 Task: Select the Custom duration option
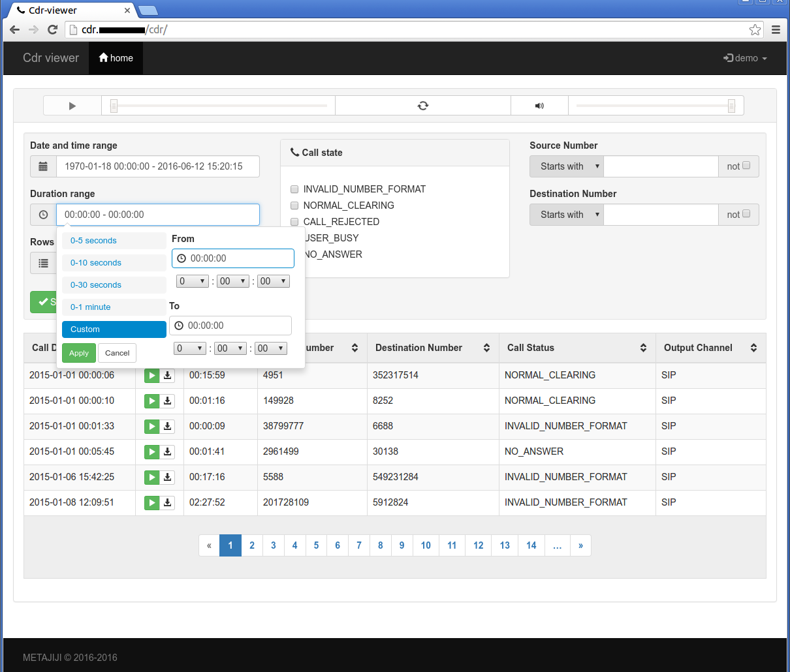[114, 329]
